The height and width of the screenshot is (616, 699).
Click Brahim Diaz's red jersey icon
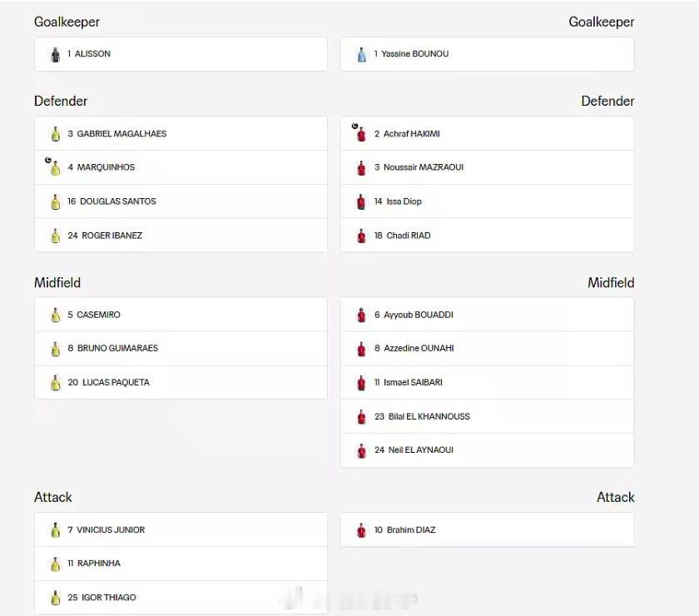(361, 530)
